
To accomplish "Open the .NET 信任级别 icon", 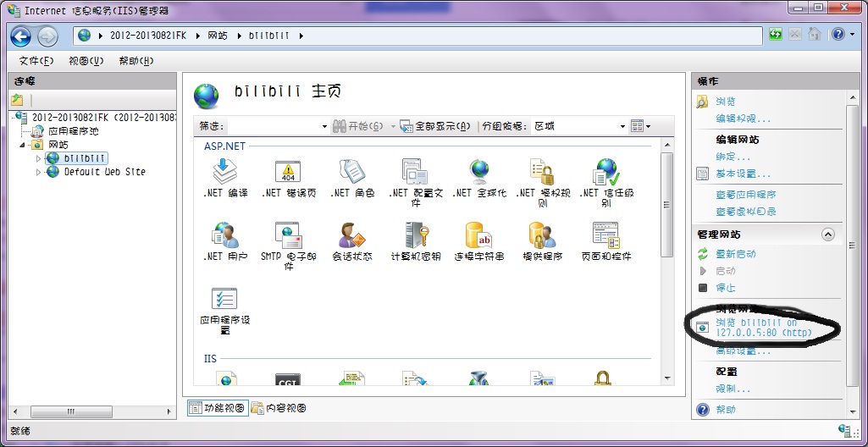I will coord(605,171).
